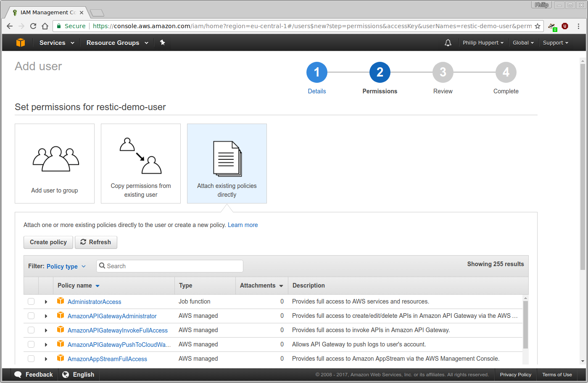Click the browser reload icon

[33, 26]
